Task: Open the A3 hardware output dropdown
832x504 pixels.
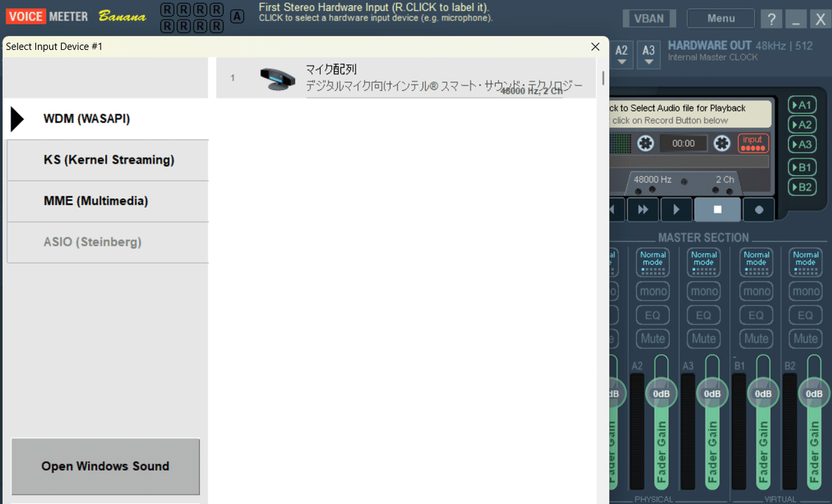Action: pyautogui.click(x=648, y=54)
